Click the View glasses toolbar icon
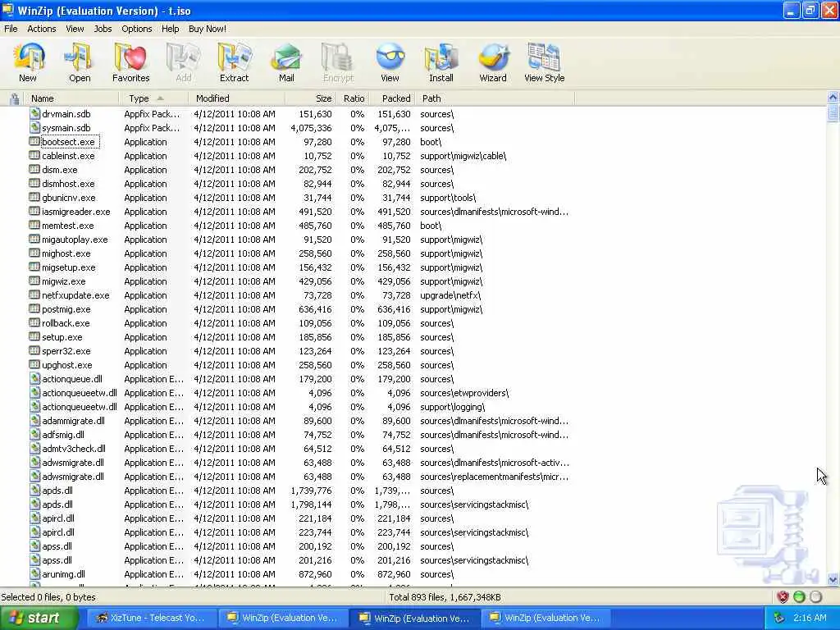The height and width of the screenshot is (630, 840). [390, 57]
